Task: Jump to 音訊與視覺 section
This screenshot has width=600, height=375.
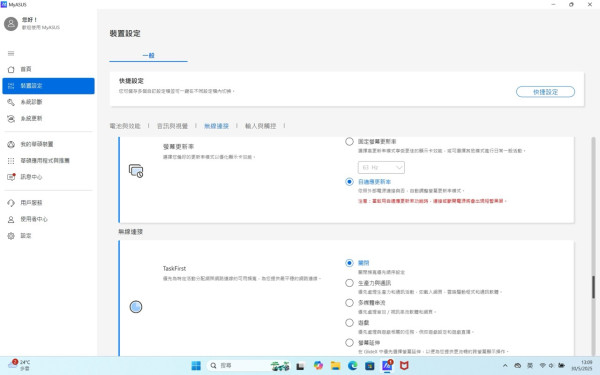Action: click(x=172, y=126)
